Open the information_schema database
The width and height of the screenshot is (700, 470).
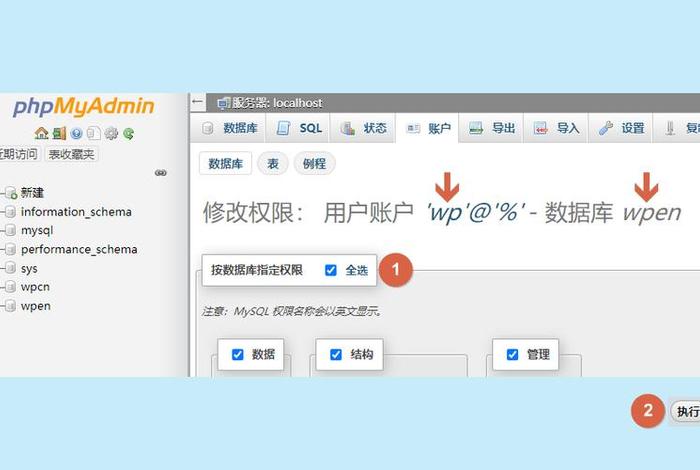76,212
